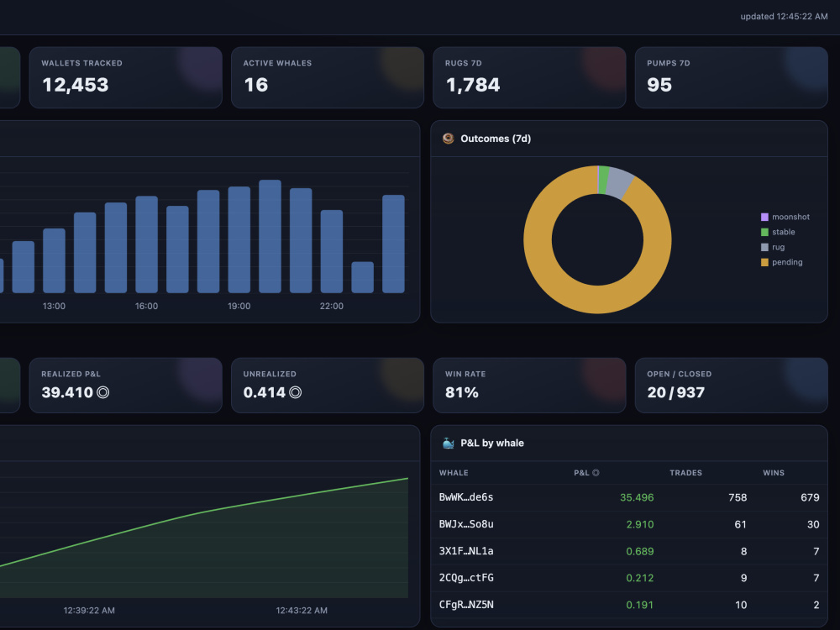
Task: Click the P&L value 0.212
Action: 639,578
